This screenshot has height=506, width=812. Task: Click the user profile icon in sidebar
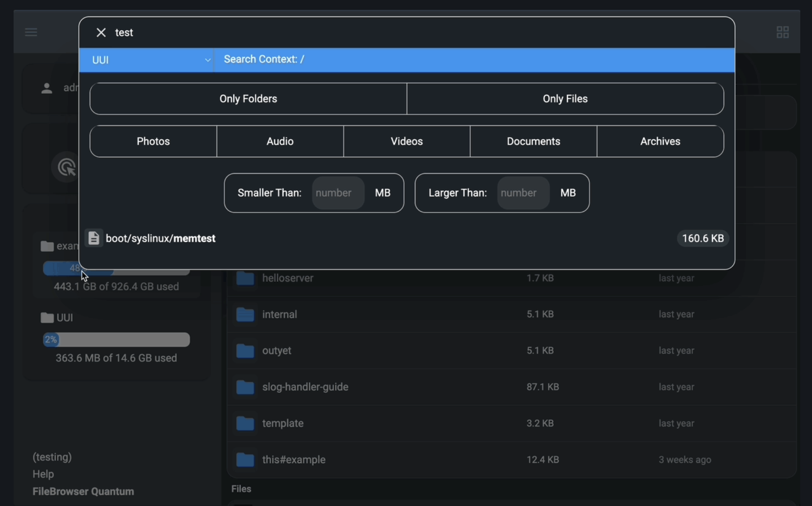[46, 88]
